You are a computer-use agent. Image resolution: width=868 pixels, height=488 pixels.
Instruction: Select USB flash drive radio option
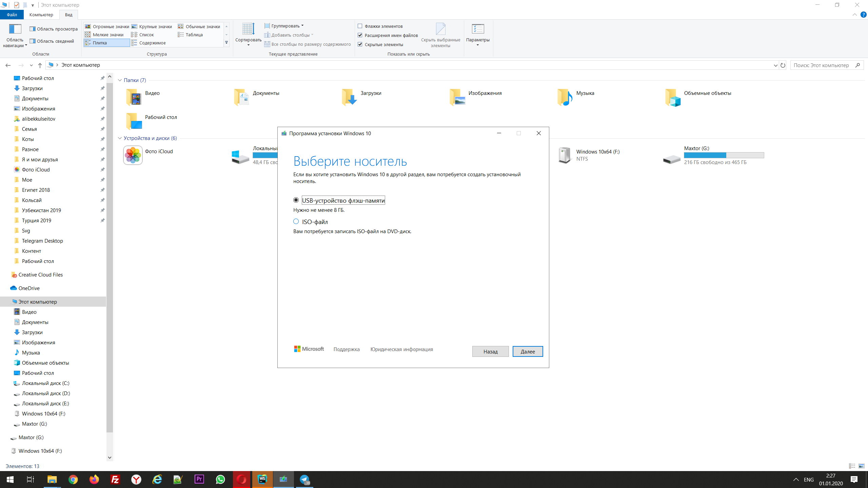296,200
